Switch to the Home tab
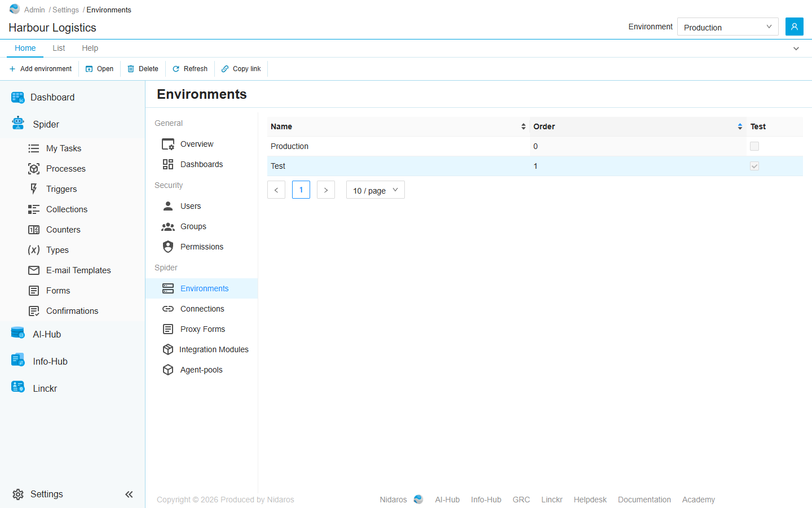Screen dimensions: 812x508 tap(25, 49)
